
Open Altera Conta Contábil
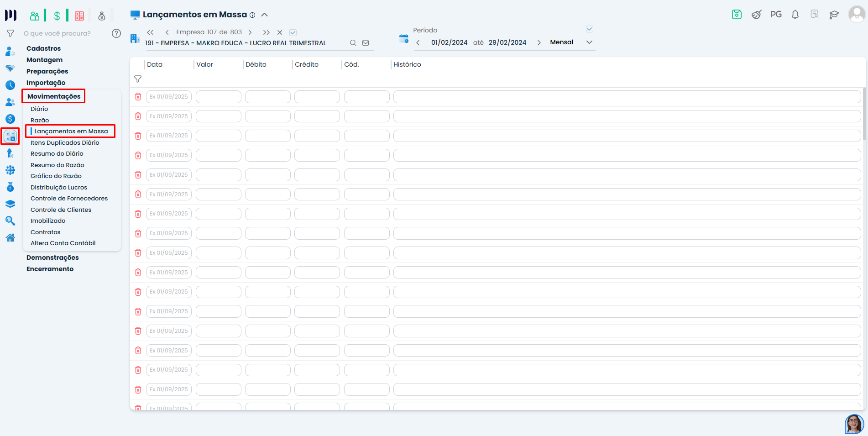tap(63, 243)
